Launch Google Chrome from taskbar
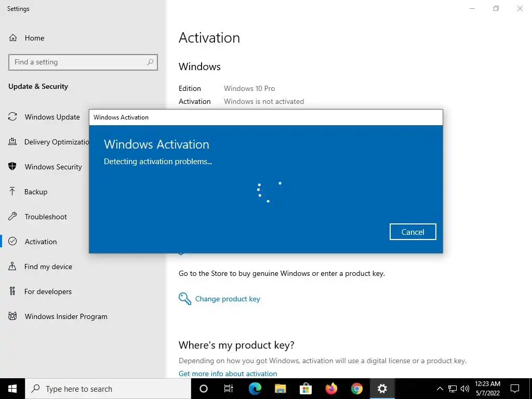The height and width of the screenshot is (399, 532). pos(356,389)
